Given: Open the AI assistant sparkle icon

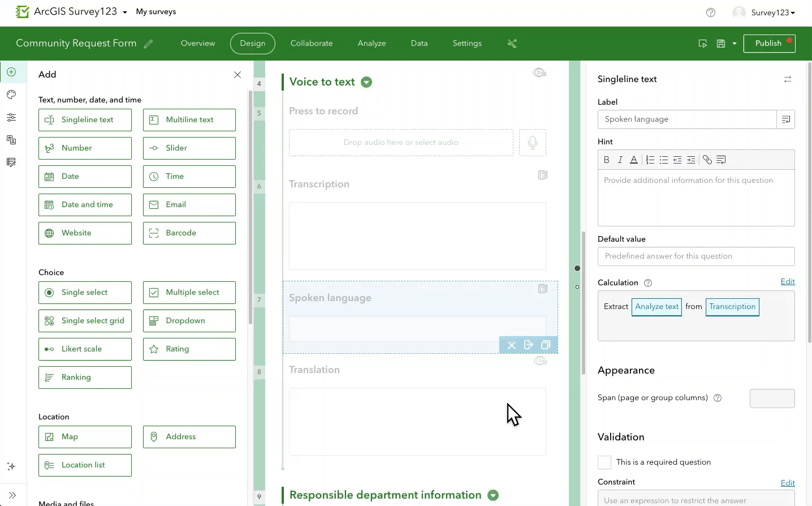Looking at the screenshot, I should [x=11, y=466].
